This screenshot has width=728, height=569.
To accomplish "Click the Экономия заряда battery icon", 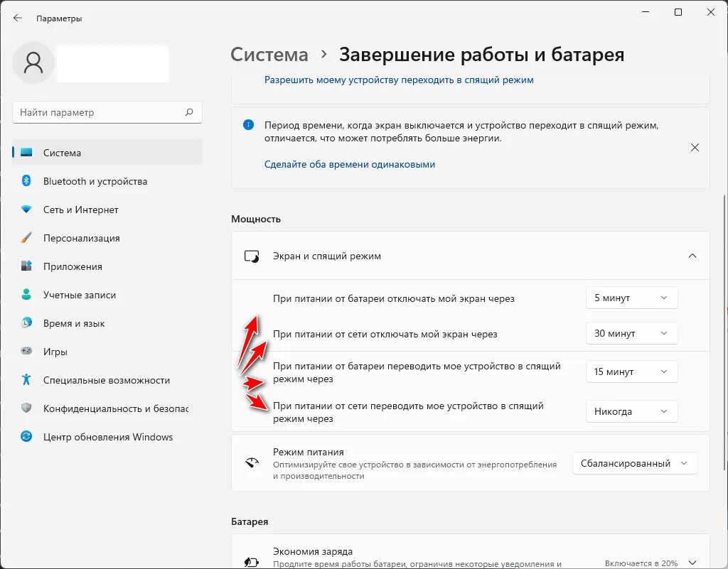I will 252,562.
